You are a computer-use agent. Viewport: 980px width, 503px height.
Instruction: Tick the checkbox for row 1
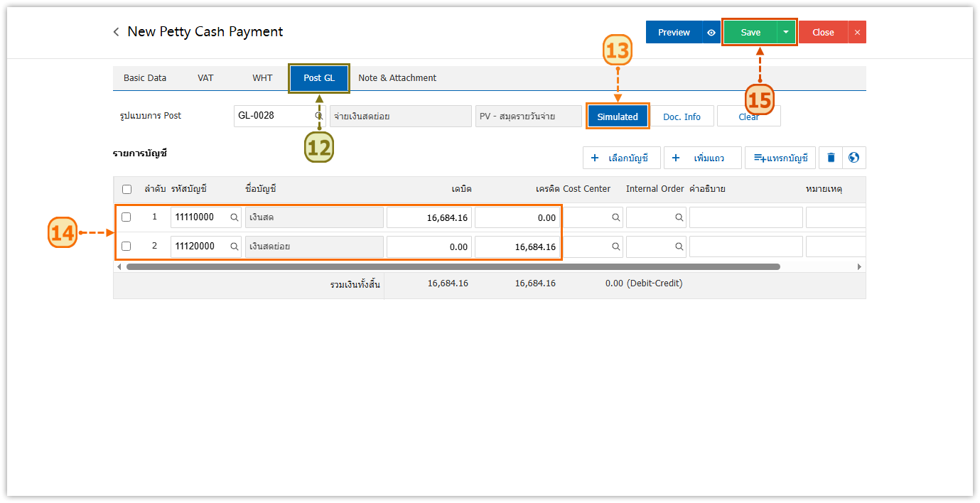coord(126,217)
